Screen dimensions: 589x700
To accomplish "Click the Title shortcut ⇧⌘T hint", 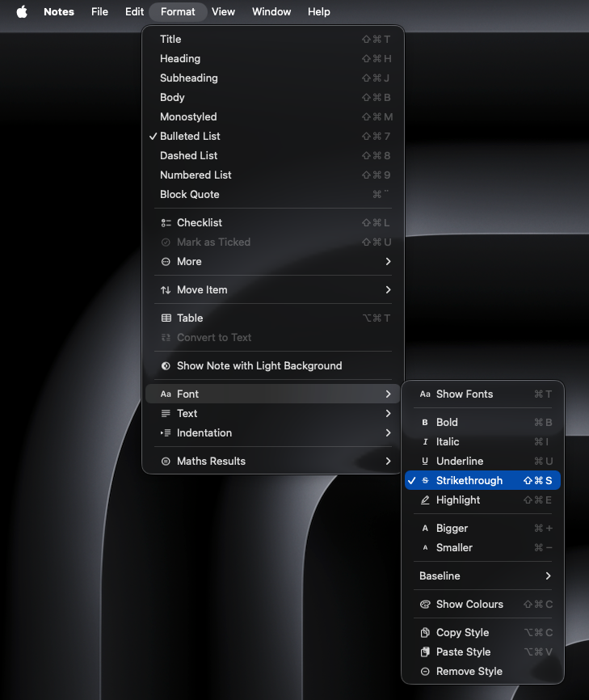I will tap(377, 40).
